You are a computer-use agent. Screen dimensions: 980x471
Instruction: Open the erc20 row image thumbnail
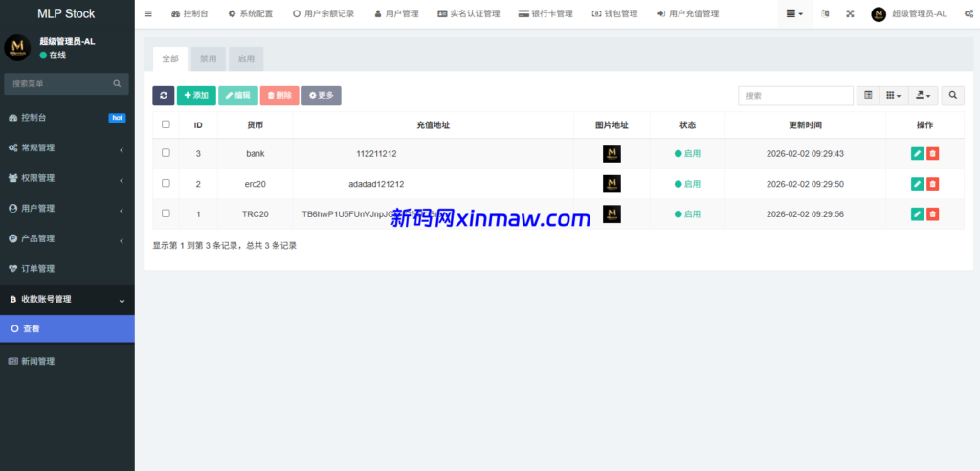tap(612, 184)
